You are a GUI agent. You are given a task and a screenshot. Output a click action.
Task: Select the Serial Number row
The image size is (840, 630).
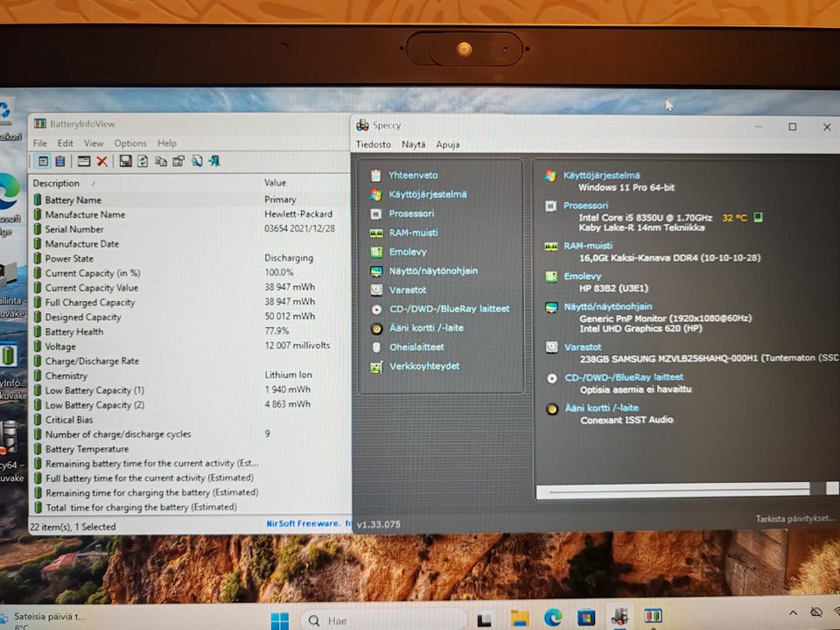tap(190, 228)
